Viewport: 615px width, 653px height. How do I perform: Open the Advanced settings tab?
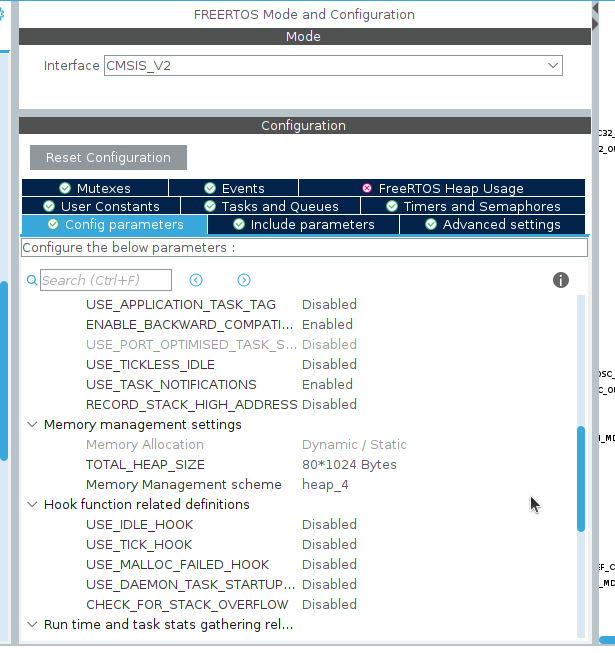[493, 224]
